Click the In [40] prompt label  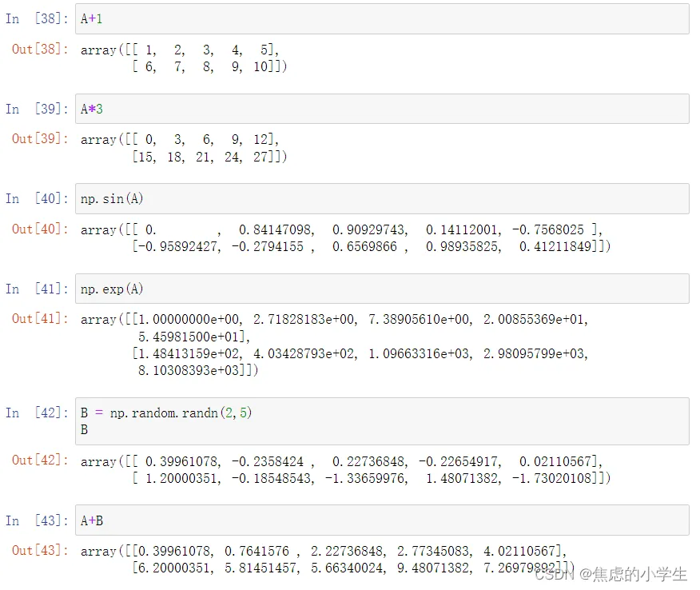[36, 198]
